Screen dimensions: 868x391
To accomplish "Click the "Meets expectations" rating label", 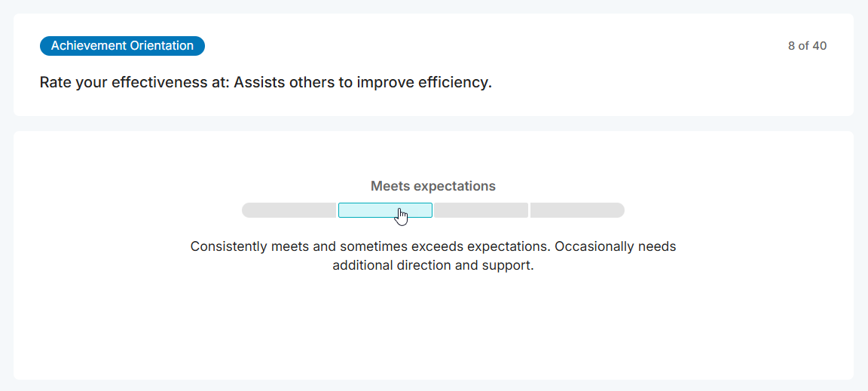I will tap(433, 186).
